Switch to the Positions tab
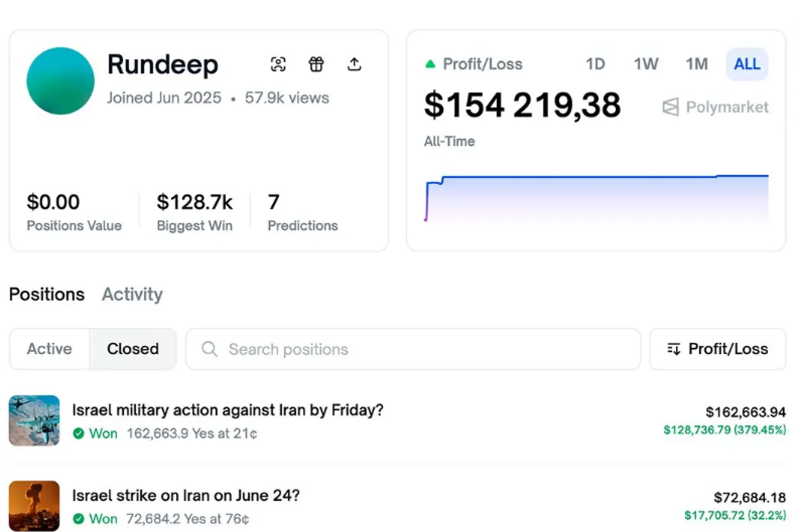 coord(47,294)
